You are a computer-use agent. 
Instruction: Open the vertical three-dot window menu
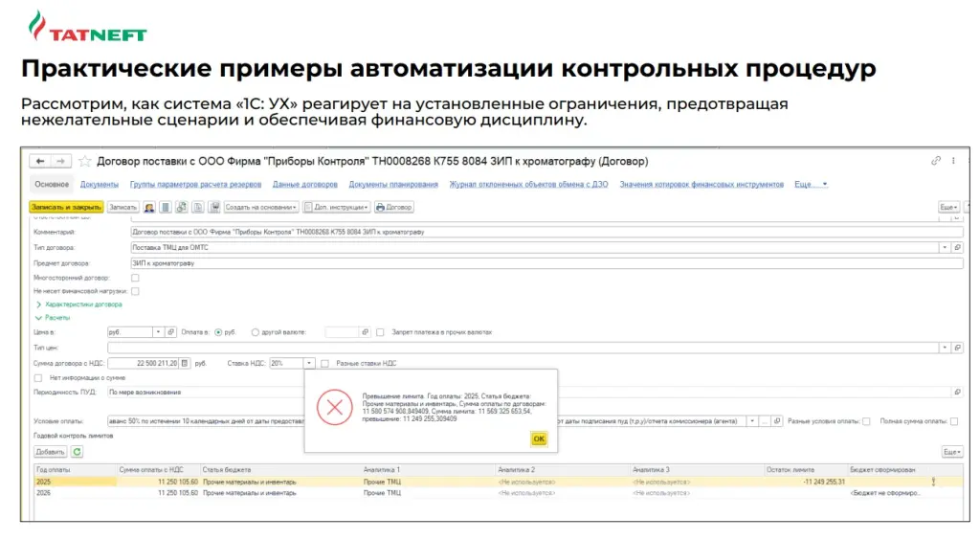pos(953,161)
